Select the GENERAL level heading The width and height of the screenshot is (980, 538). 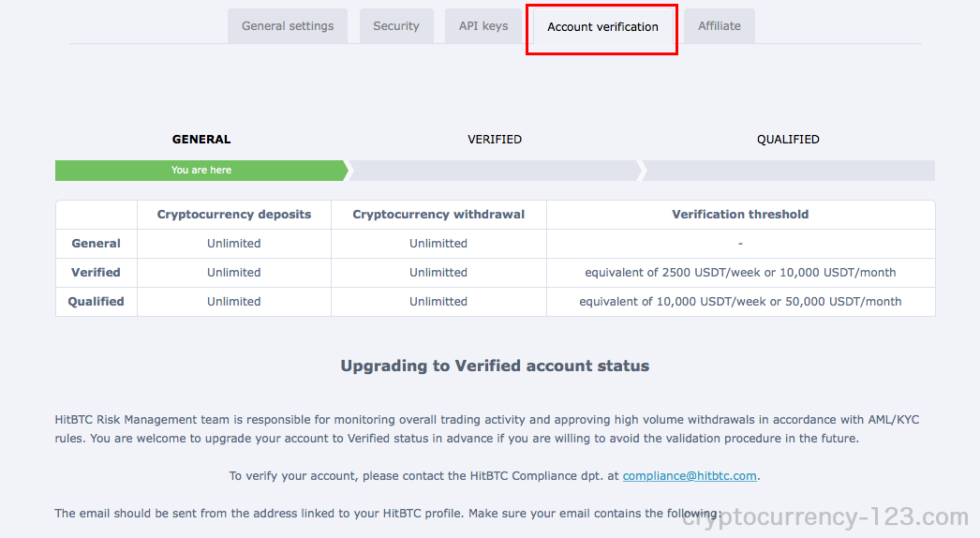[x=201, y=140]
